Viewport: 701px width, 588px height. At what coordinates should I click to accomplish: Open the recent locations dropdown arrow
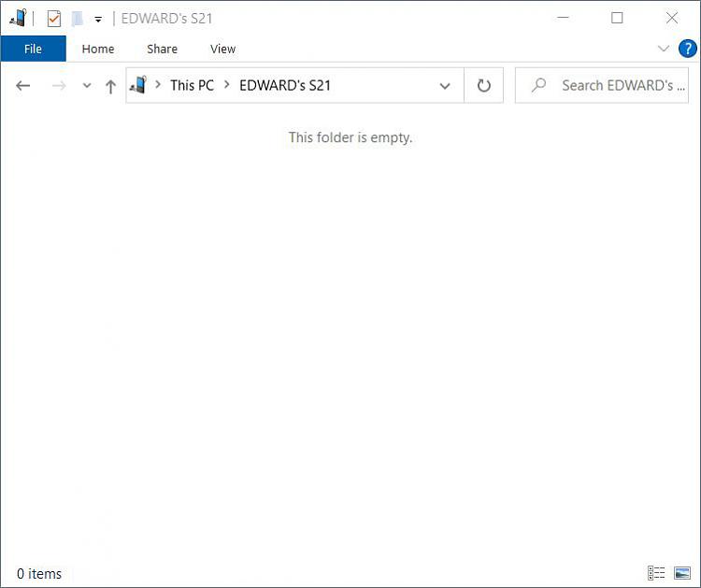[x=87, y=85]
